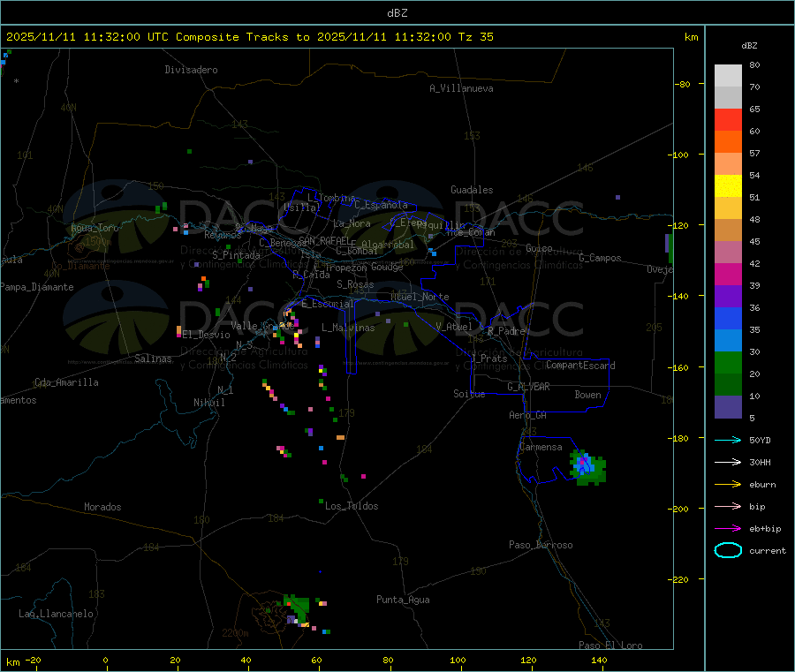The height and width of the screenshot is (672, 795).
Task: Click the 'Divisadero' map label
Action: [191, 70]
